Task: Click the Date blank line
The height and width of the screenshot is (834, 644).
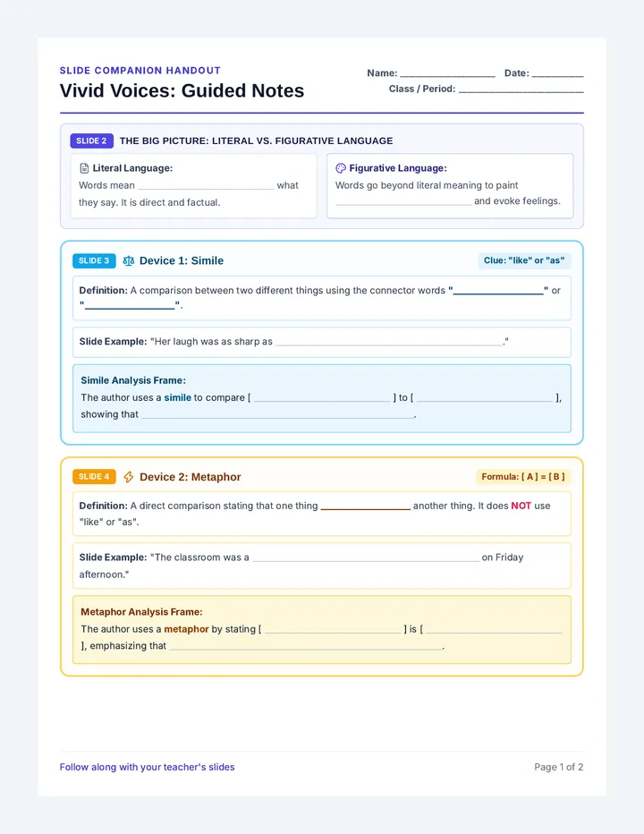Action: point(557,76)
